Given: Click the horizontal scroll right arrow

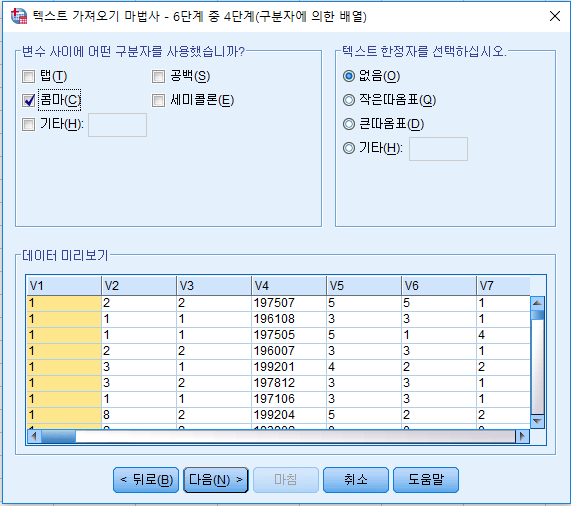Looking at the screenshot, I should point(522,436).
